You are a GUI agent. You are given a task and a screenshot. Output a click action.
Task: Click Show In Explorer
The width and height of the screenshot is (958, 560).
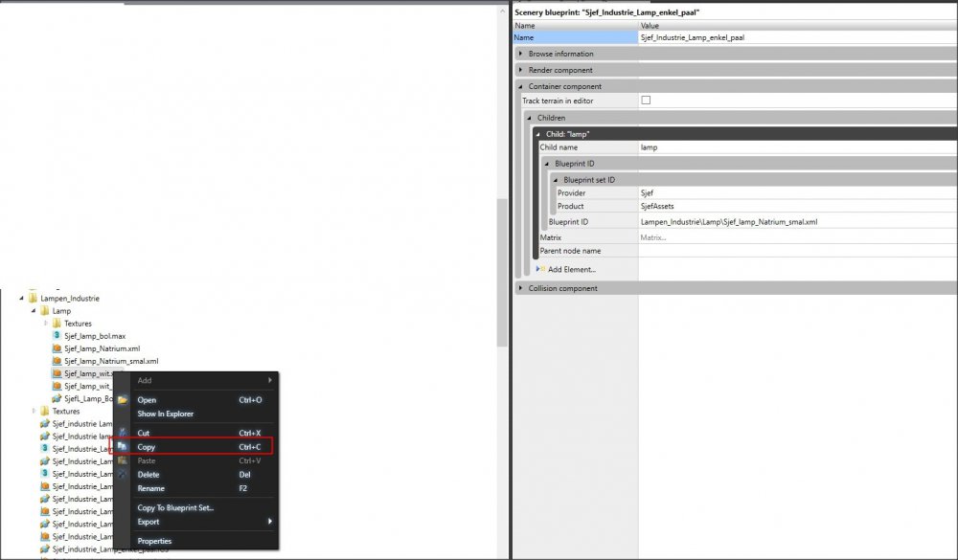[x=165, y=414]
